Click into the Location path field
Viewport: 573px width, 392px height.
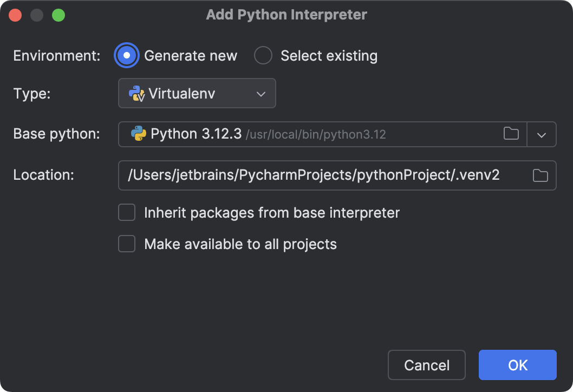click(x=314, y=175)
